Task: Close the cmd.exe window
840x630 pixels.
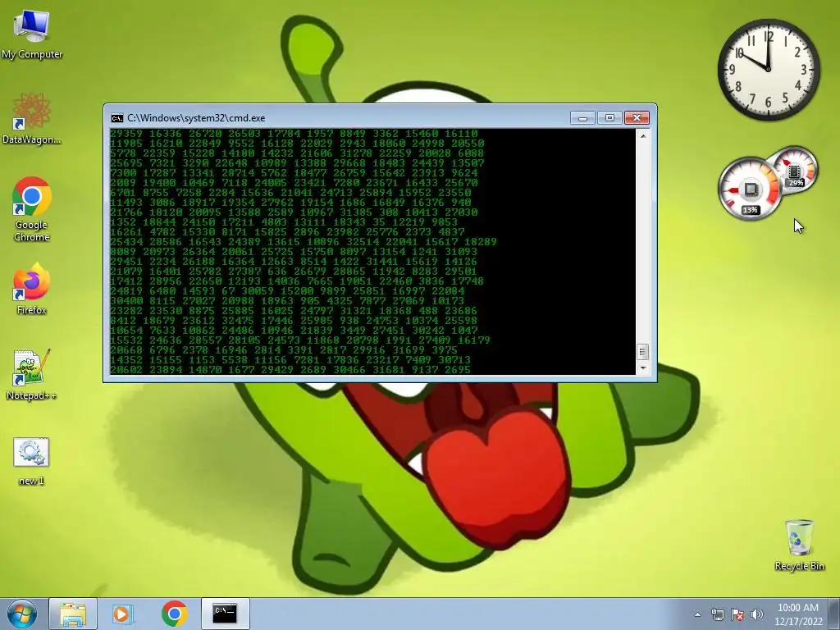Action: 637,118
